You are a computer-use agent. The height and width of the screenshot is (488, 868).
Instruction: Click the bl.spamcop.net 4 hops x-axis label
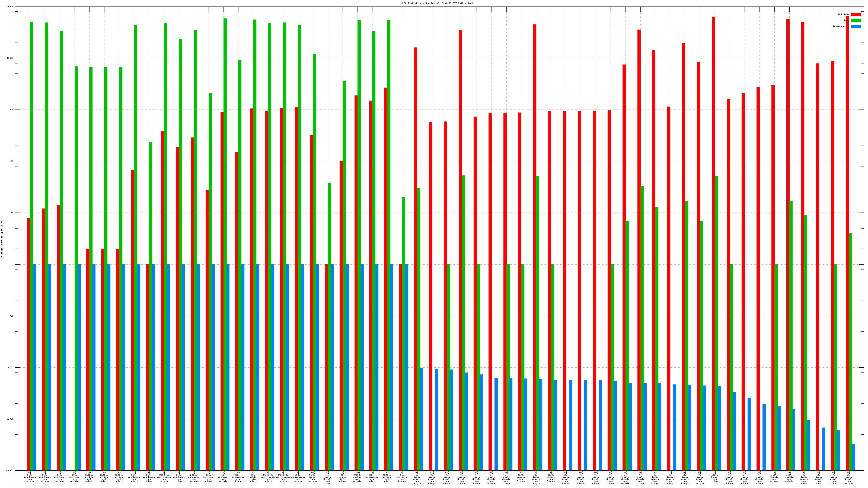click(402, 477)
